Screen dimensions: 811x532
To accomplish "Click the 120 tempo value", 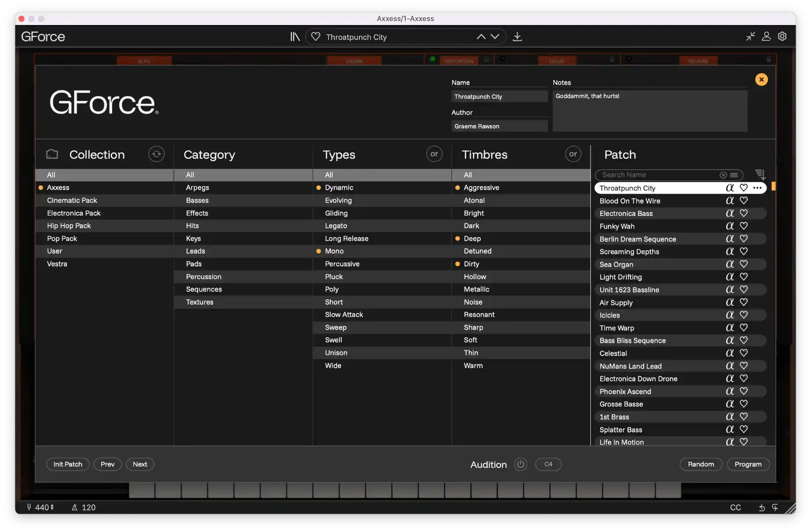I will [x=88, y=507].
